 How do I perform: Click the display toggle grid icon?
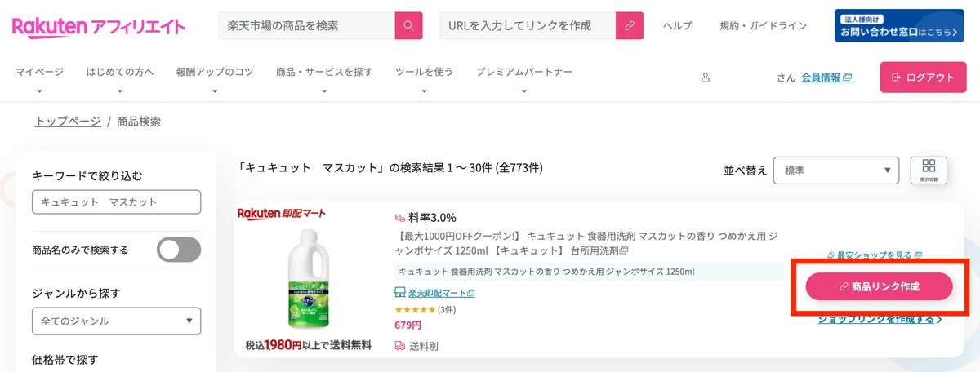click(x=929, y=170)
